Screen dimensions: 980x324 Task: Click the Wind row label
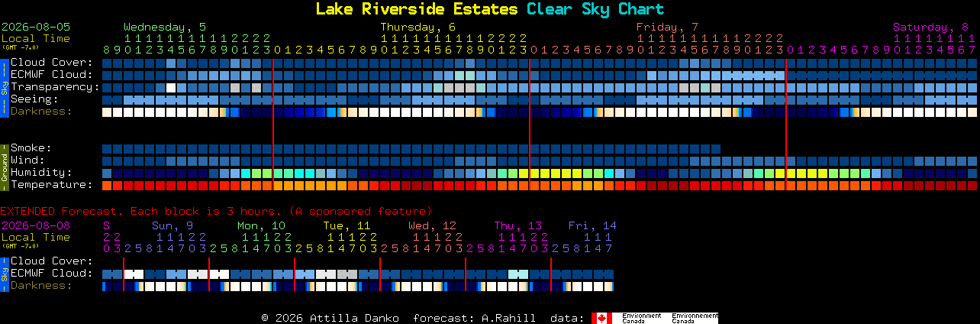click(x=27, y=160)
